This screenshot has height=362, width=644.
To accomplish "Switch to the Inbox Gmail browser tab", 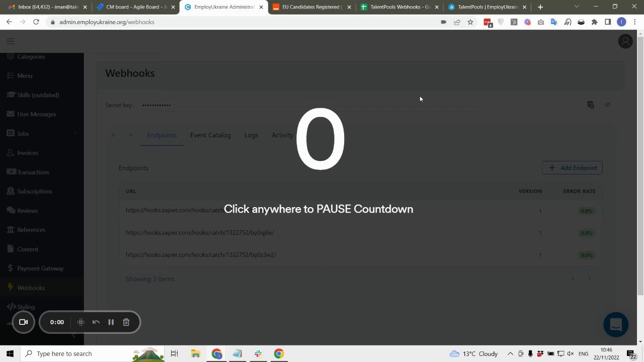I will click(x=47, y=7).
